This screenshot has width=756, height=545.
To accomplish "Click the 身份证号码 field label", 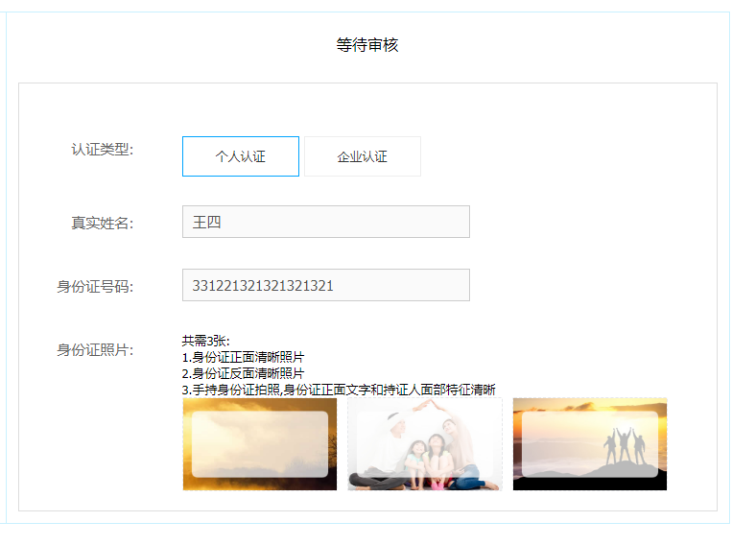I will coord(94,286).
